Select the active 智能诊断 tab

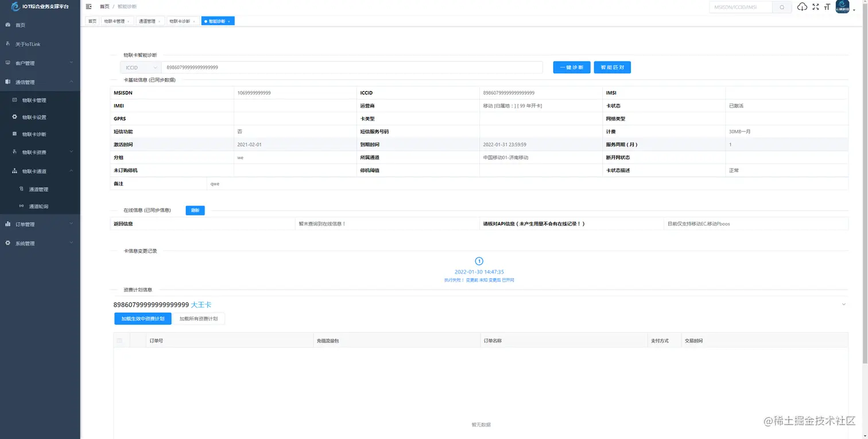pos(217,21)
